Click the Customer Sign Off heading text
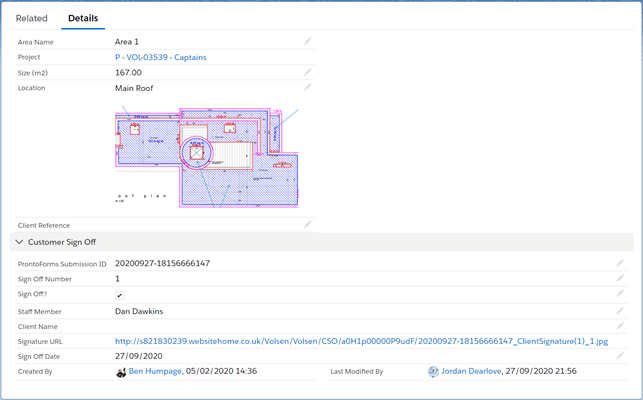Viewport: 643px width, 400px height. (x=62, y=242)
